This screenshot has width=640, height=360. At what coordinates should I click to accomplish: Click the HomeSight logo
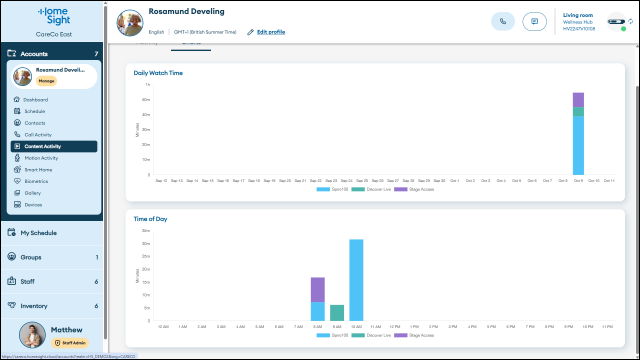[54, 16]
